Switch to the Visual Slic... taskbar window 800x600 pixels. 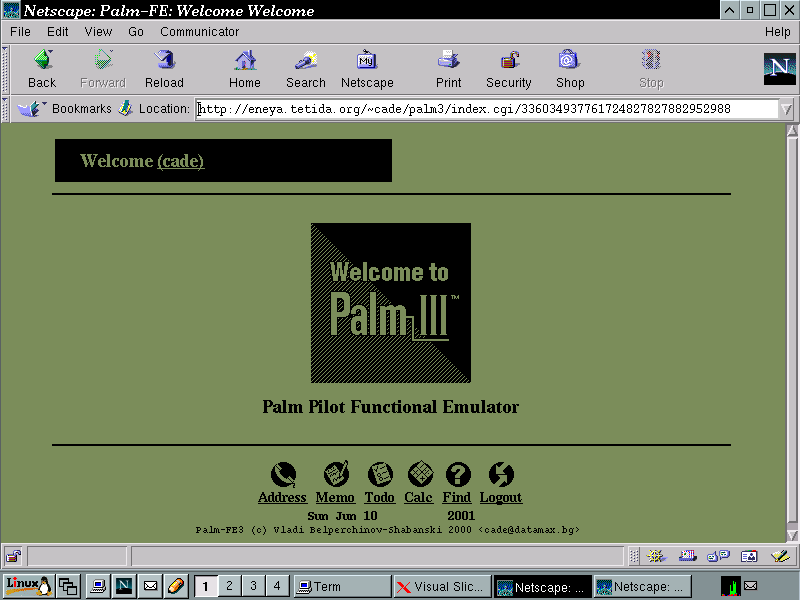tap(442, 587)
